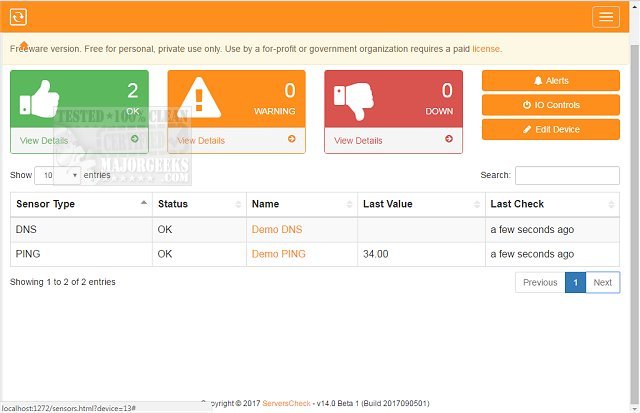
Task: Select page 1 in pagination
Action: 576,282
